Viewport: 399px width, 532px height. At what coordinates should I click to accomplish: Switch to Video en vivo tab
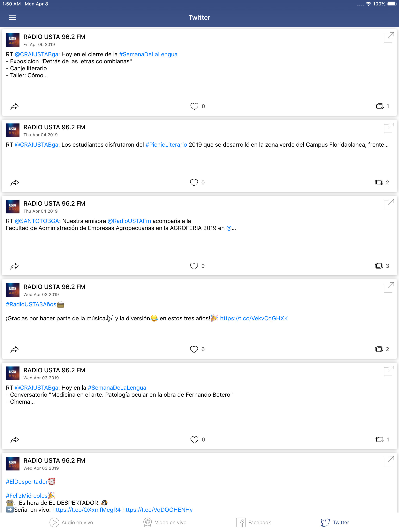[165, 522]
